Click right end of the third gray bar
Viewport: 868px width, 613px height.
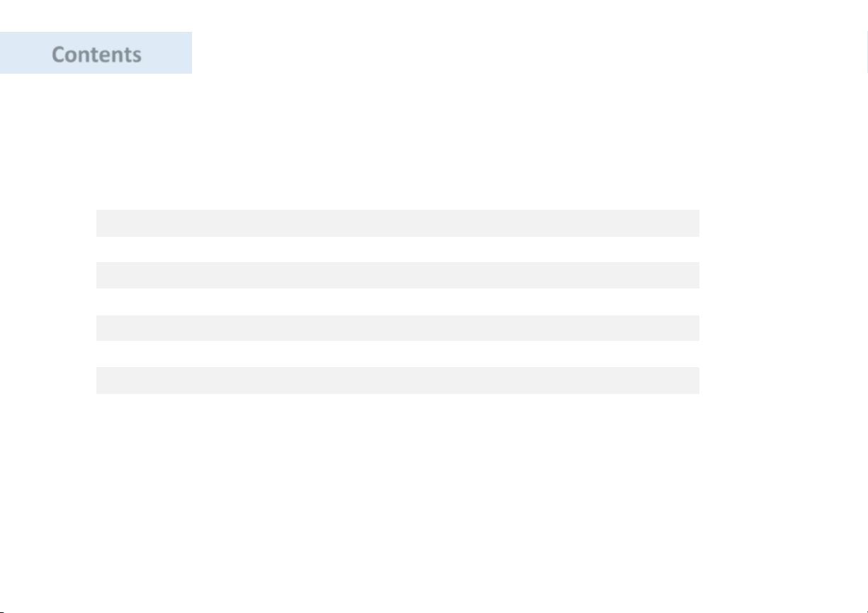(x=692, y=327)
